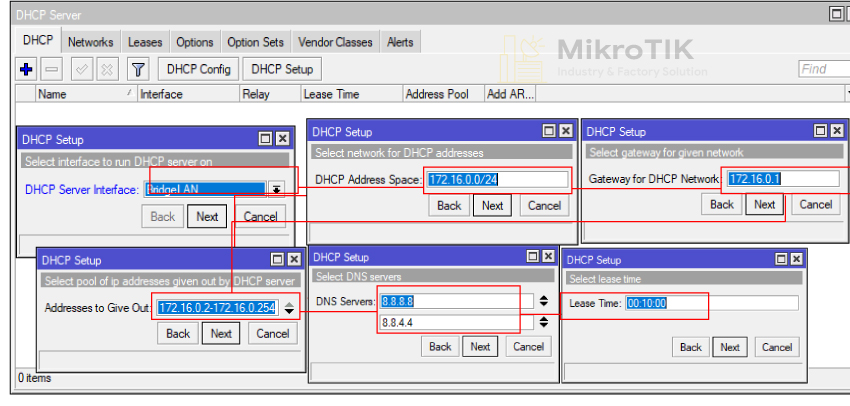This screenshot has width=850, height=406.
Task: Click Cancel in the select interface dialog
Action: [261, 216]
